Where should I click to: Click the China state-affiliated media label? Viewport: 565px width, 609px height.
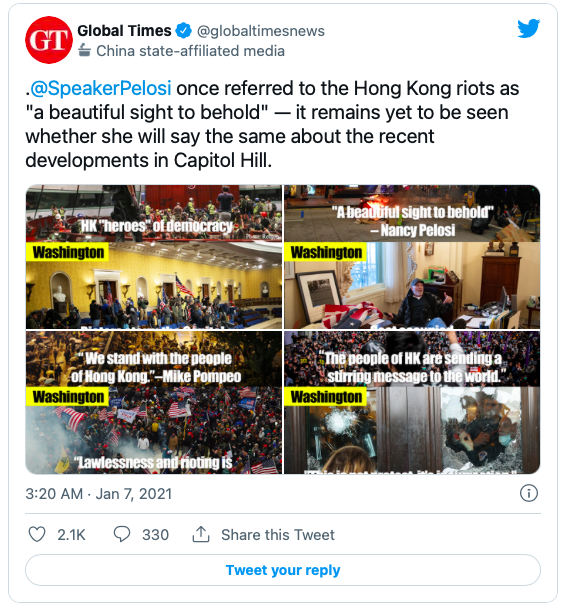[x=190, y=51]
